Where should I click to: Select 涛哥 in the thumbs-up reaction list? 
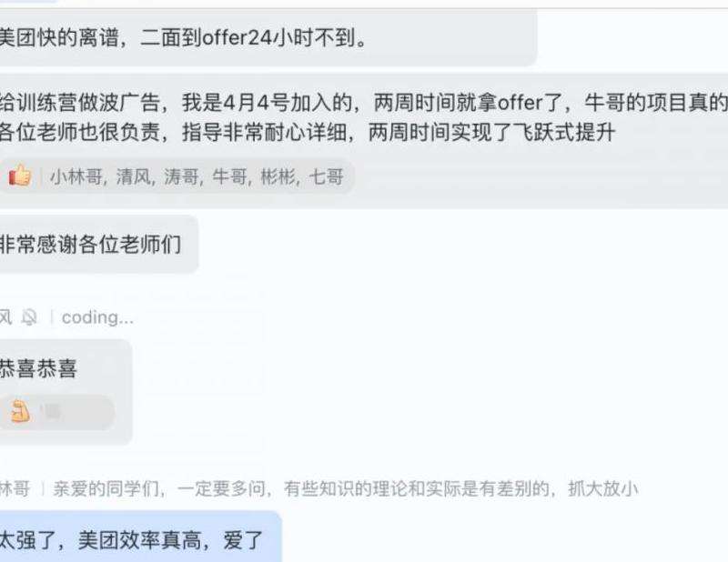(181, 176)
